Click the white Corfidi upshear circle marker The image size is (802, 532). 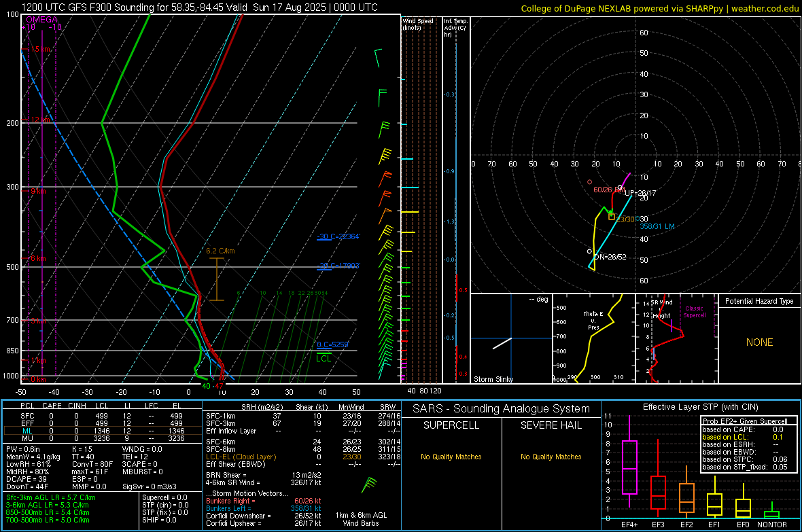coord(621,188)
